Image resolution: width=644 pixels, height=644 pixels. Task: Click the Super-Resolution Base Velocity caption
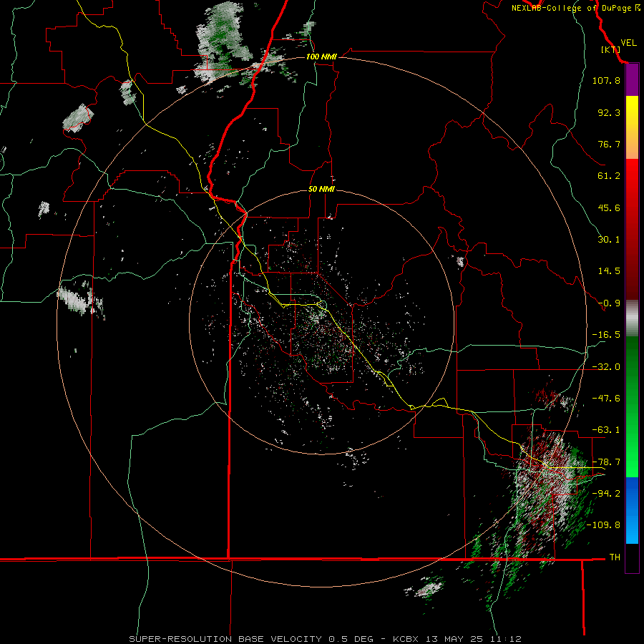pyautogui.click(x=325, y=639)
